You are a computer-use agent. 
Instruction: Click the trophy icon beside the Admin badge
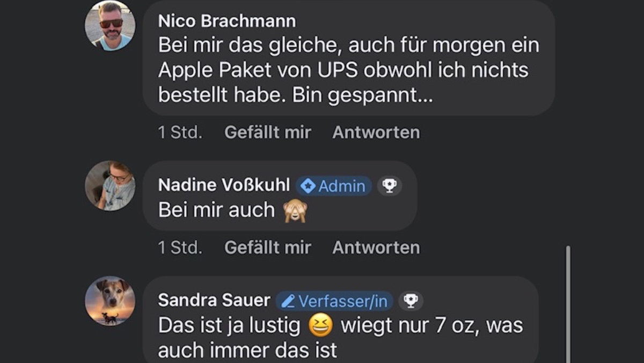389,186
